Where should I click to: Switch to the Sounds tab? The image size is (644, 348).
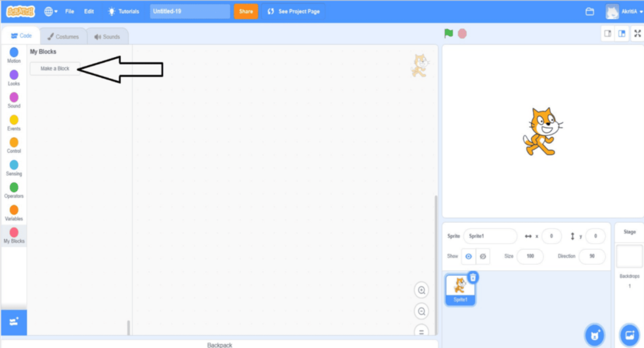pos(107,37)
